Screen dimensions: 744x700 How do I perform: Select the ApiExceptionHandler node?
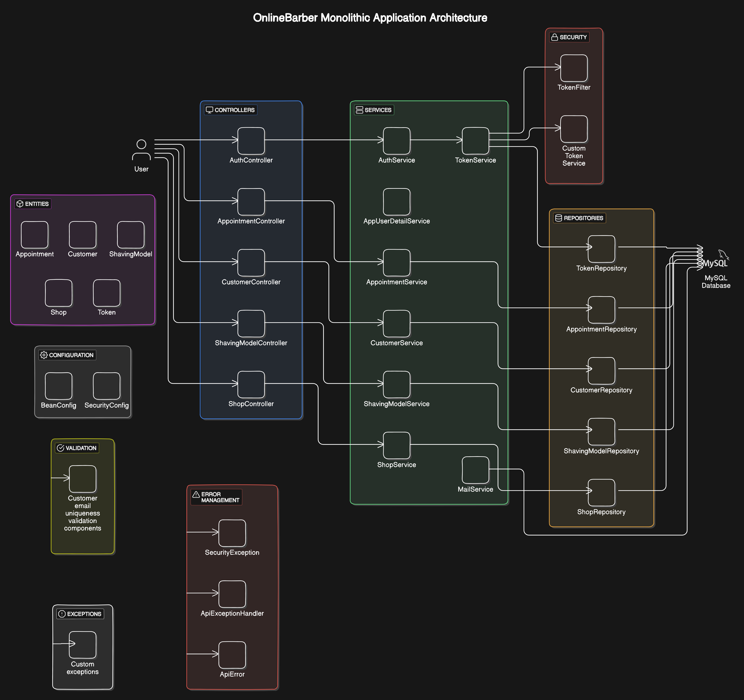point(232,594)
